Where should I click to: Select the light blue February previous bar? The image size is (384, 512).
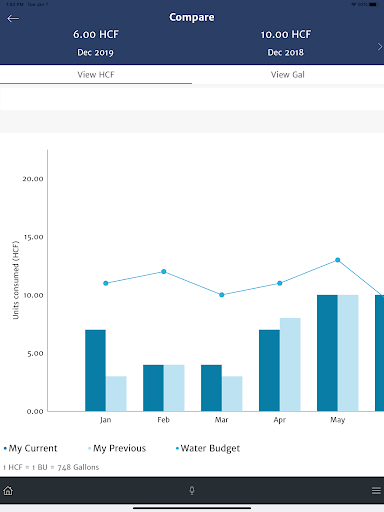pos(174,388)
